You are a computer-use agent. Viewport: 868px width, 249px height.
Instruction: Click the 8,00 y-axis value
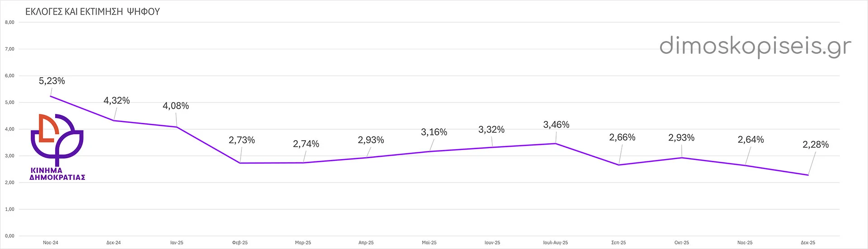pyautogui.click(x=9, y=22)
